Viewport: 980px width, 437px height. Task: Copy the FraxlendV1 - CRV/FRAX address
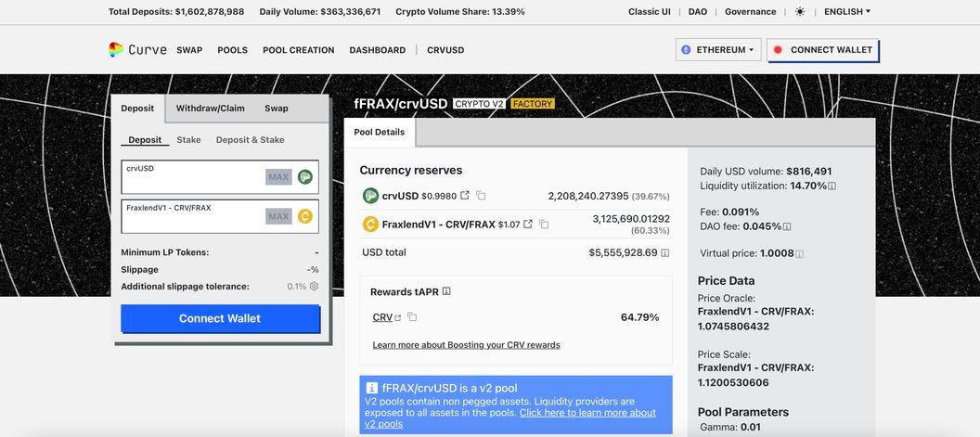pos(544,224)
